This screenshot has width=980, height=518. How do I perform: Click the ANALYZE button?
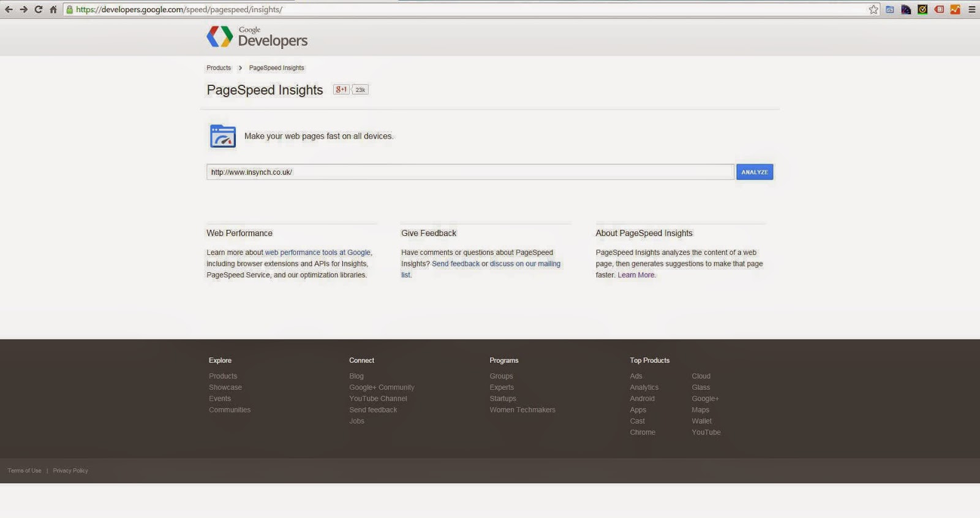tap(755, 172)
